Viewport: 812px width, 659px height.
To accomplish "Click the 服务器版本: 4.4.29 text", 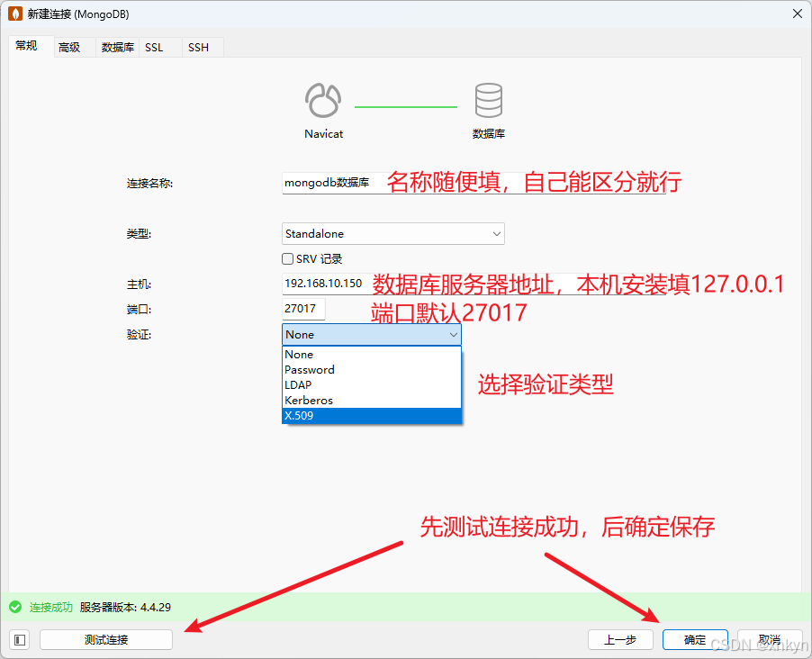I will pyautogui.click(x=125, y=607).
